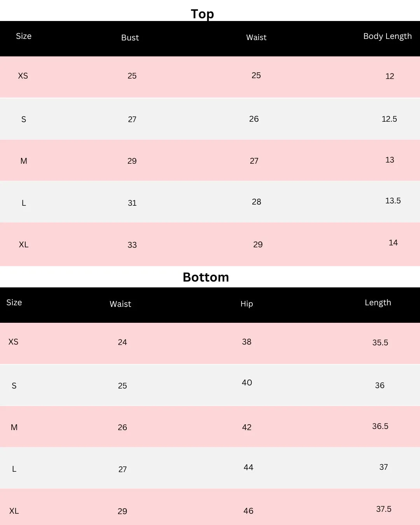Click hip value 38 in Bottom table
The width and height of the screenshot is (420, 525).
click(247, 342)
